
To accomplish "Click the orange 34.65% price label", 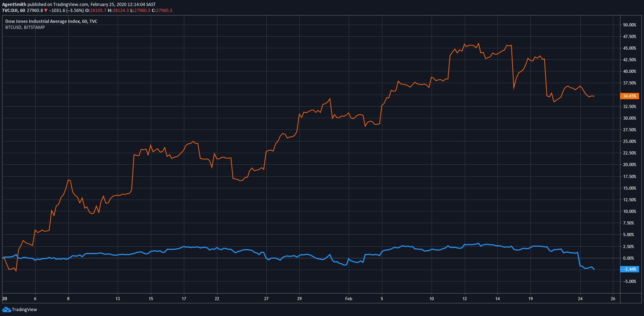I will (x=630, y=96).
